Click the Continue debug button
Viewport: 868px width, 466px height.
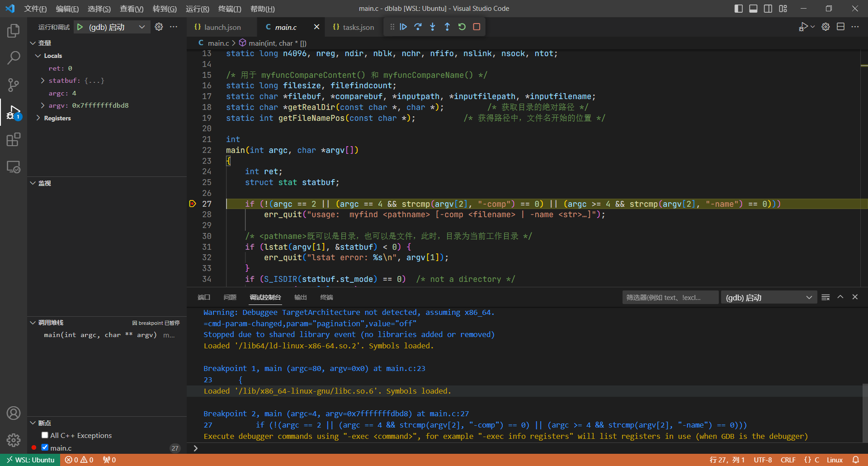point(403,27)
